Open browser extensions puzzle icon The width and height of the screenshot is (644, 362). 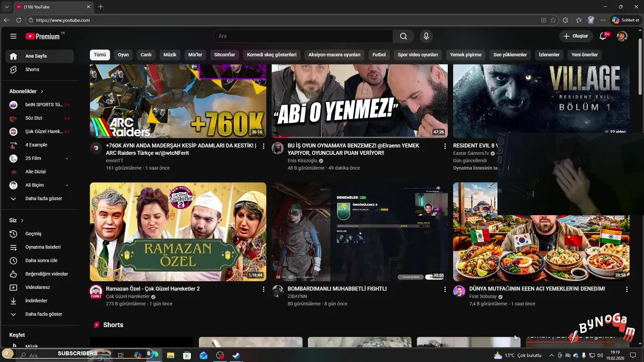566,20
